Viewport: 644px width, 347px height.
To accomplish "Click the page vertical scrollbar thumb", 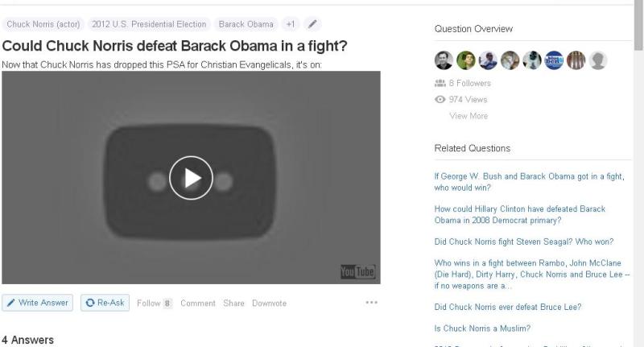I will 639,26.
